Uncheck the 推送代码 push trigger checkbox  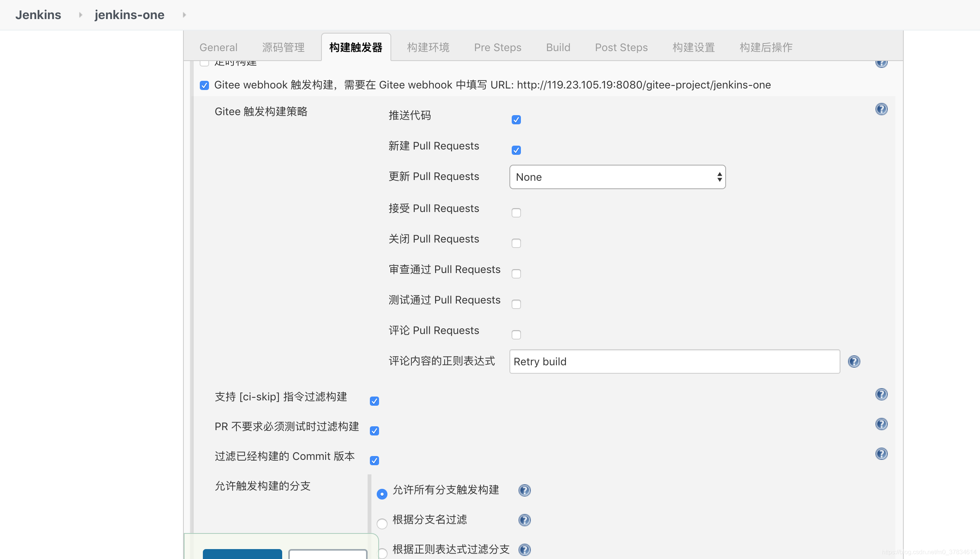pyautogui.click(x=516, y=120)
